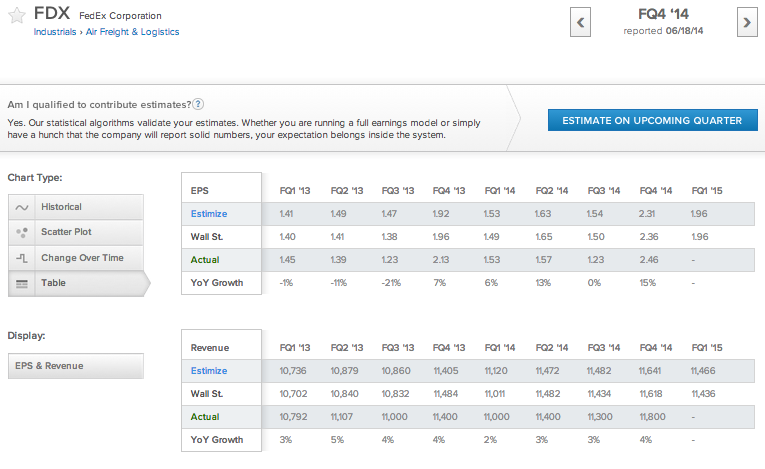Click Actual row label in EPS table
Viewport: 765px width, 469px height.
click(205, 260)
